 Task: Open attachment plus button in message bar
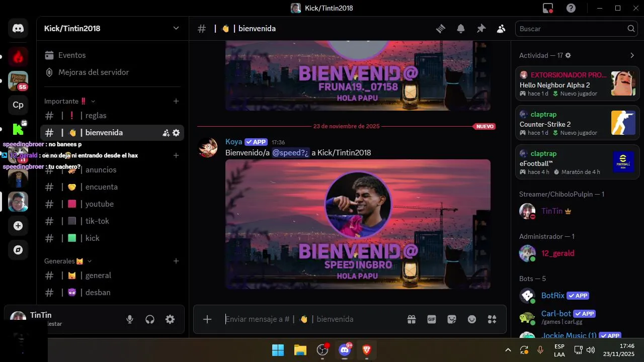tap(207, 319)
